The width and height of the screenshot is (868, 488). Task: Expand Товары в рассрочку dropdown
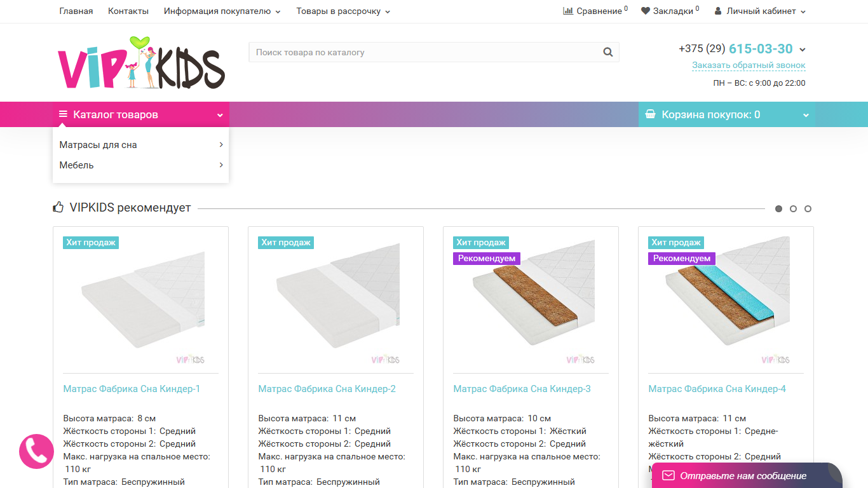pyautogui.click(x=343, y=11)
